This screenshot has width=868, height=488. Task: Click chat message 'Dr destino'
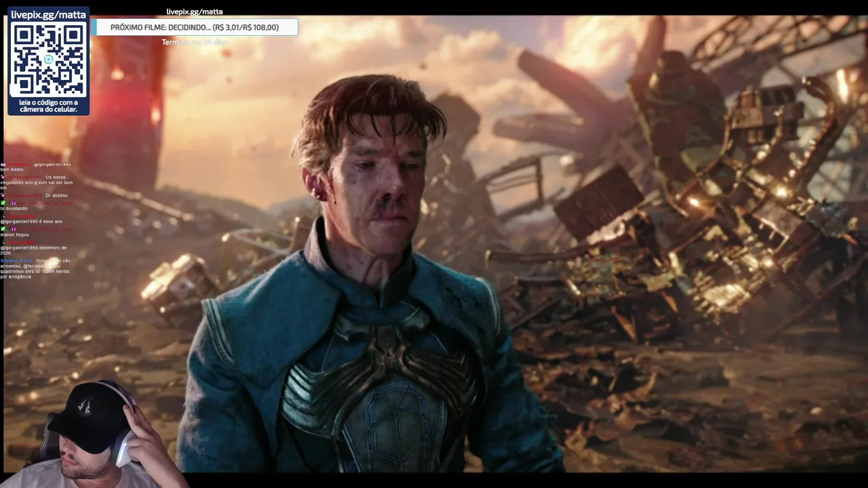click(56, 195)
